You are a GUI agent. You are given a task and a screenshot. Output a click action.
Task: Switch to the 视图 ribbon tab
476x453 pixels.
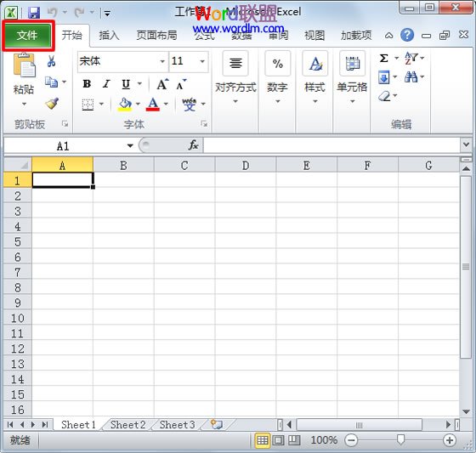(x=314, y=36)
